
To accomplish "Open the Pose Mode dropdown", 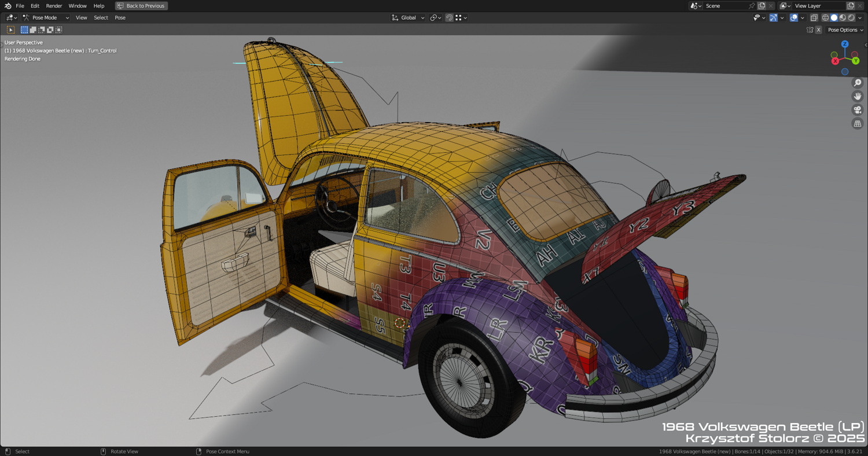I will tap(46, 18).
